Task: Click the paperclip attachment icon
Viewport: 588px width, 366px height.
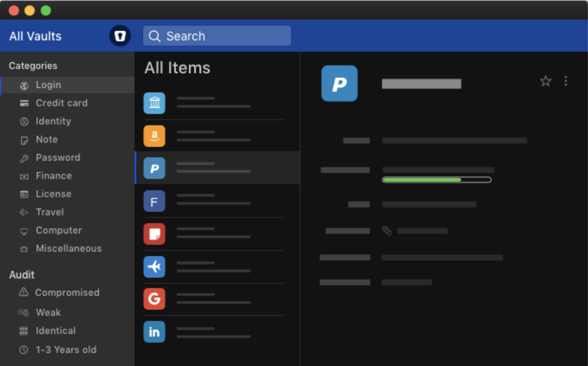Action: point(387,230)
